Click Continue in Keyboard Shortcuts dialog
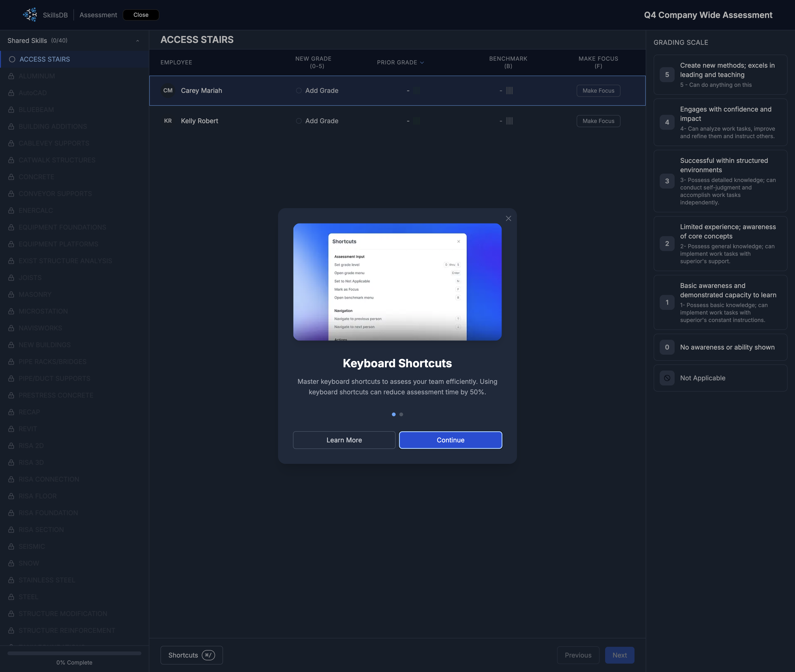795x672 pixels. (450, 440)
